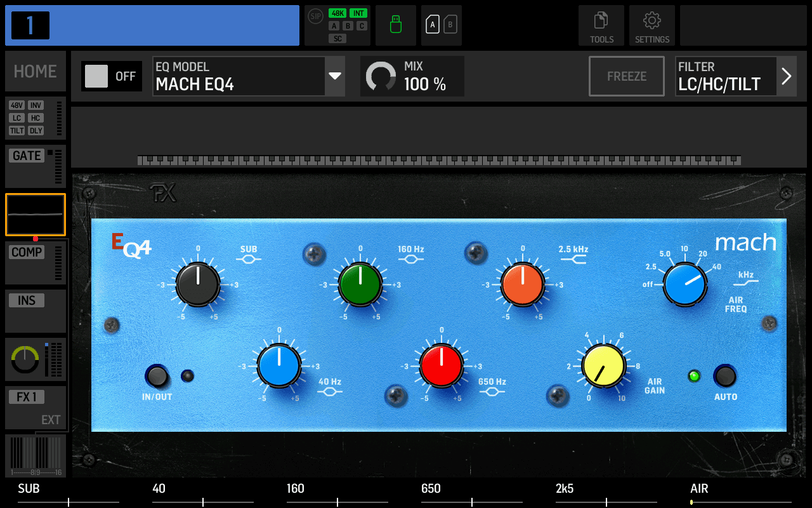Click the yellow AIR GAIN knob
The height and width of the screenshot is (508, 812).
point(604,366)
